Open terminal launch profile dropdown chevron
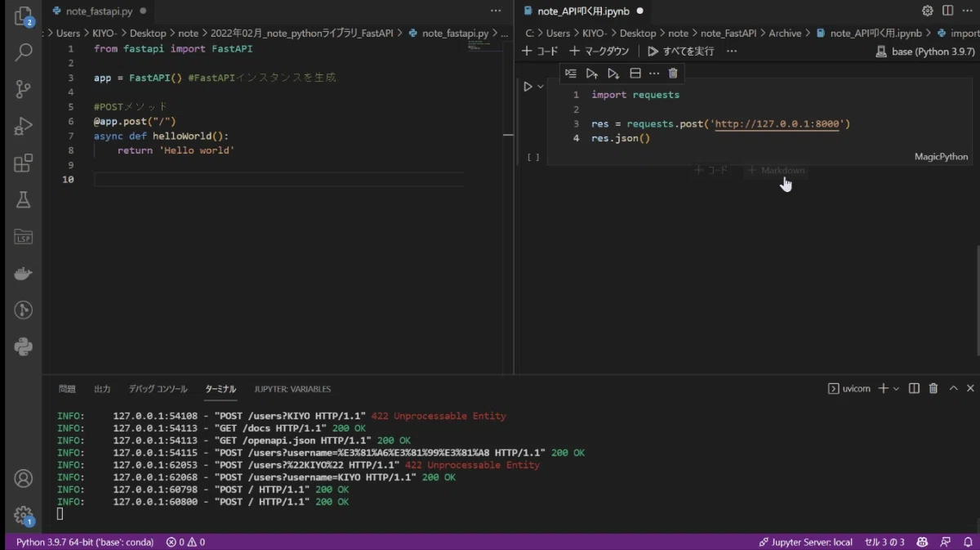980x550 pixels. [x=896, y=388]
